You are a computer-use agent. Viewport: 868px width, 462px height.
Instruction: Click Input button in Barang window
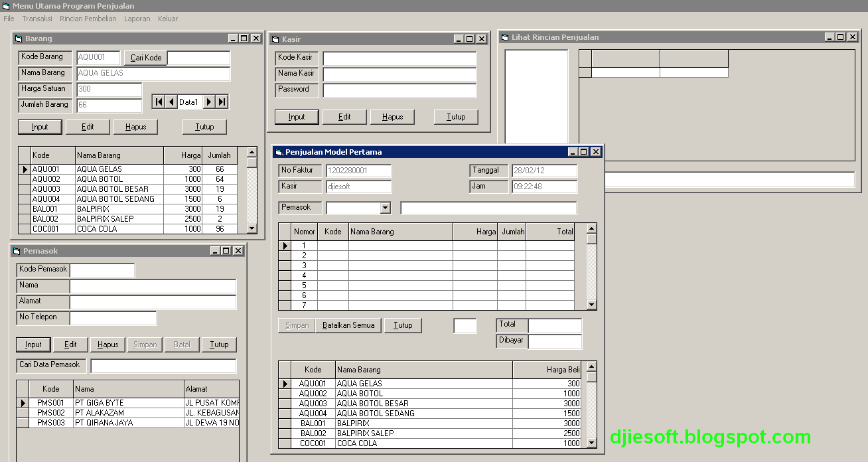pos(40,127)
